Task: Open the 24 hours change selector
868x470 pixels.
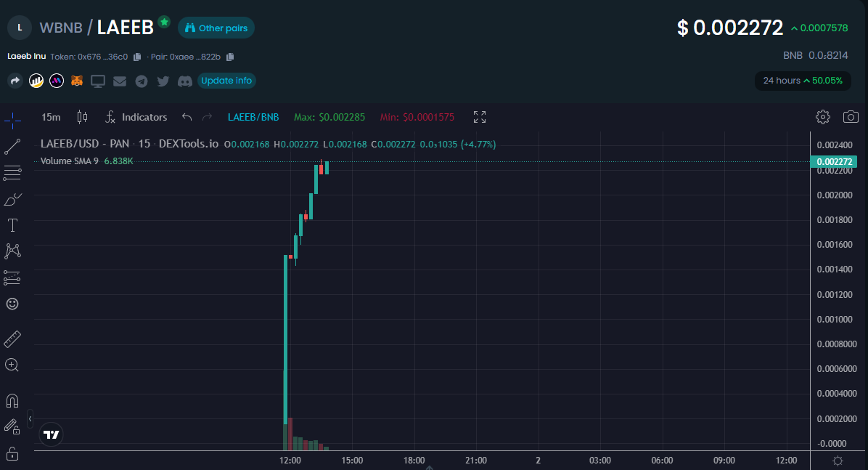Action: pos(803,81)
